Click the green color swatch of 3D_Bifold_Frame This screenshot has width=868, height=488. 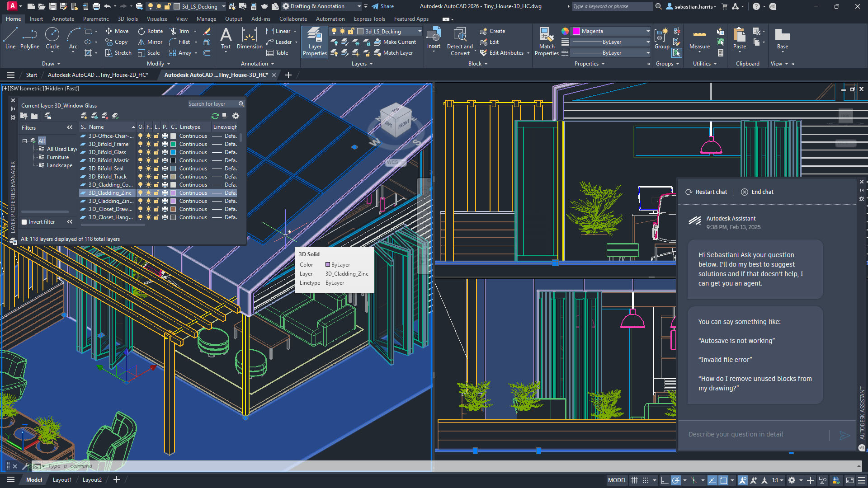click(x=173, y=144)
